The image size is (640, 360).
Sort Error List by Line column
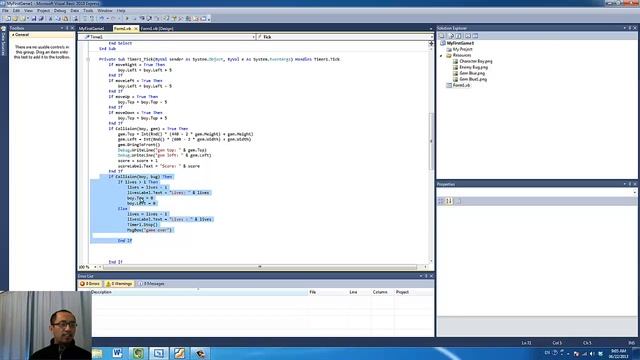tap(353, 292)
